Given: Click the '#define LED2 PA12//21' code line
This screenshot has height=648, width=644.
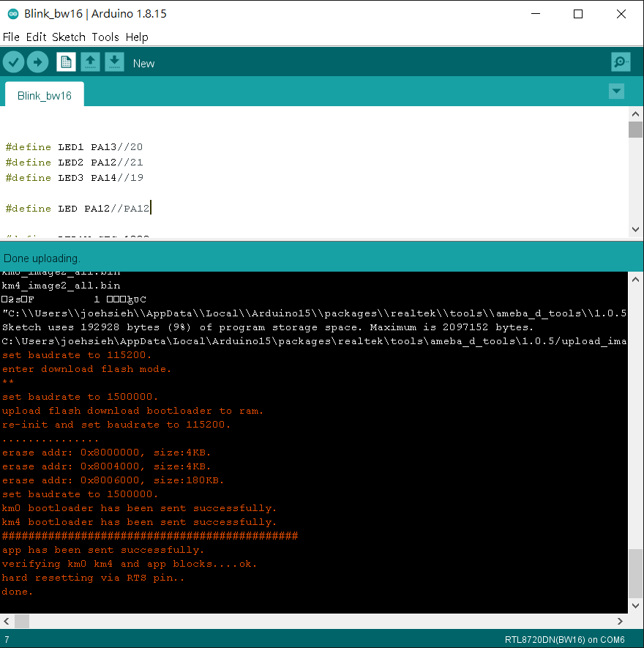Looking at the screenshot, I should (75, 163).
